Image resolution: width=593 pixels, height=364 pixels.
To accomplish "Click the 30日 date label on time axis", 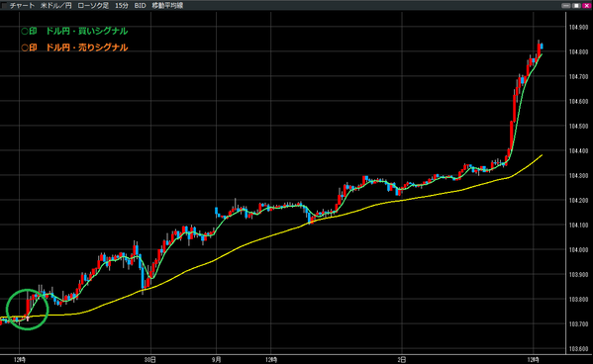I will tap(150, 359).
